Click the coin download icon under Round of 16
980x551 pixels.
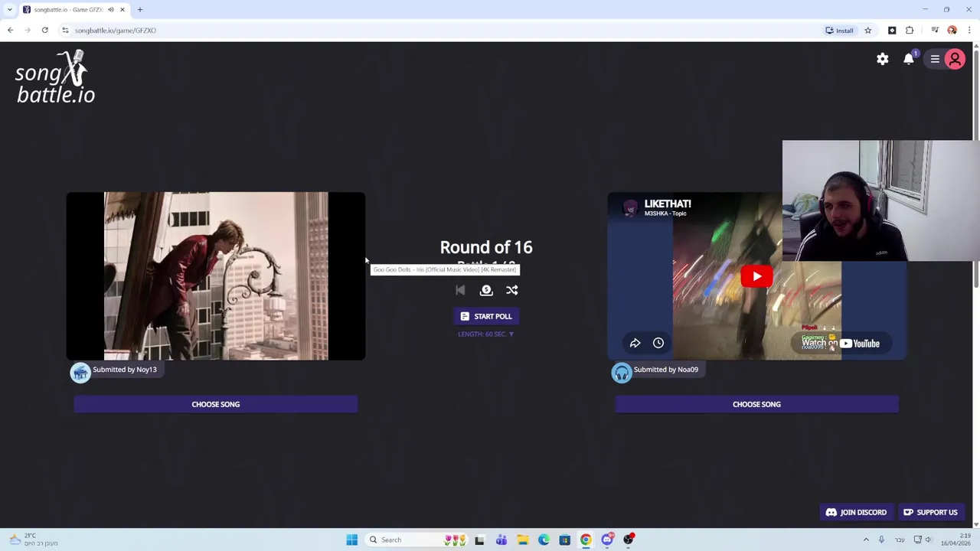[x=486, y=290]
